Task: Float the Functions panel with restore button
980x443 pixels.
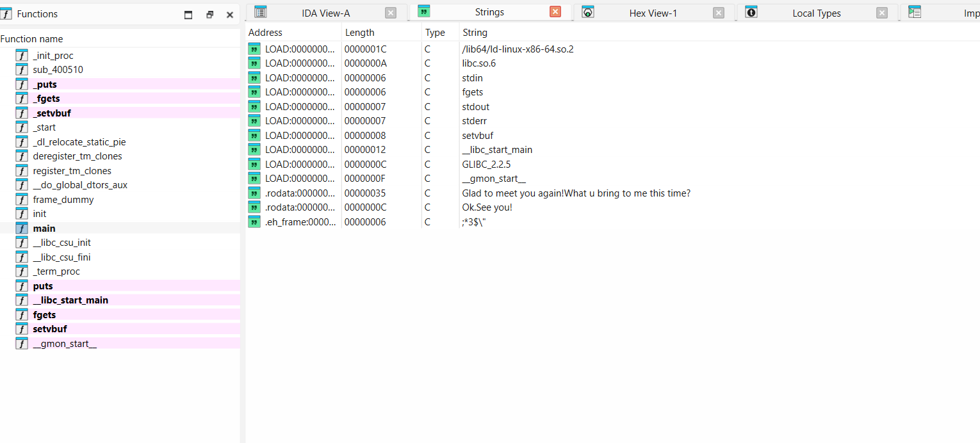Action: pos(209,15)
